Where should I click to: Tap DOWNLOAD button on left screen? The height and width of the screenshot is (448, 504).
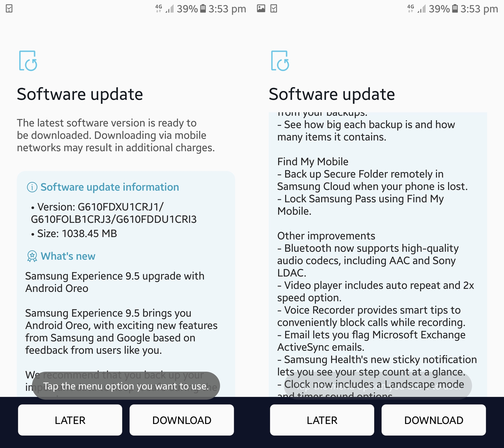click(x=182, y=420)
